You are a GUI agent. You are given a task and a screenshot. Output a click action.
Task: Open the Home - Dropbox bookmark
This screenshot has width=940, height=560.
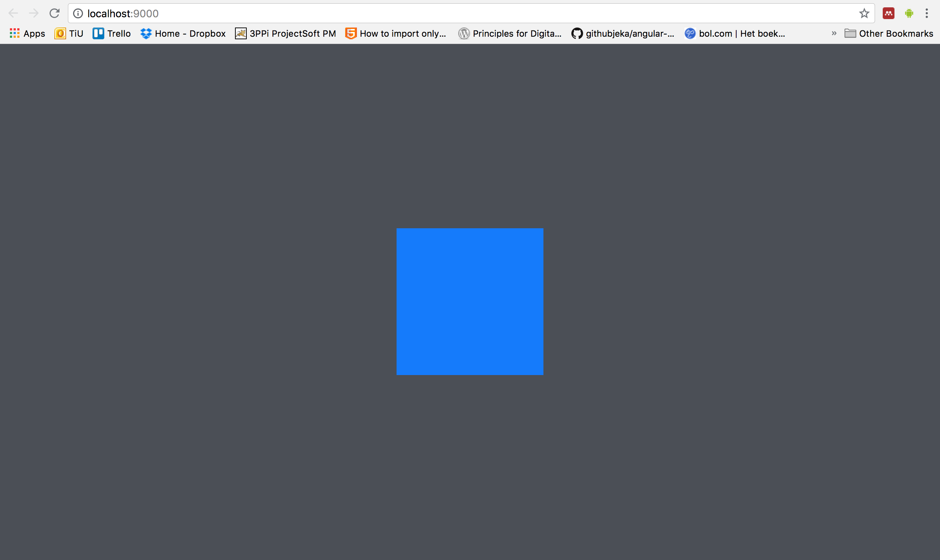183,34
